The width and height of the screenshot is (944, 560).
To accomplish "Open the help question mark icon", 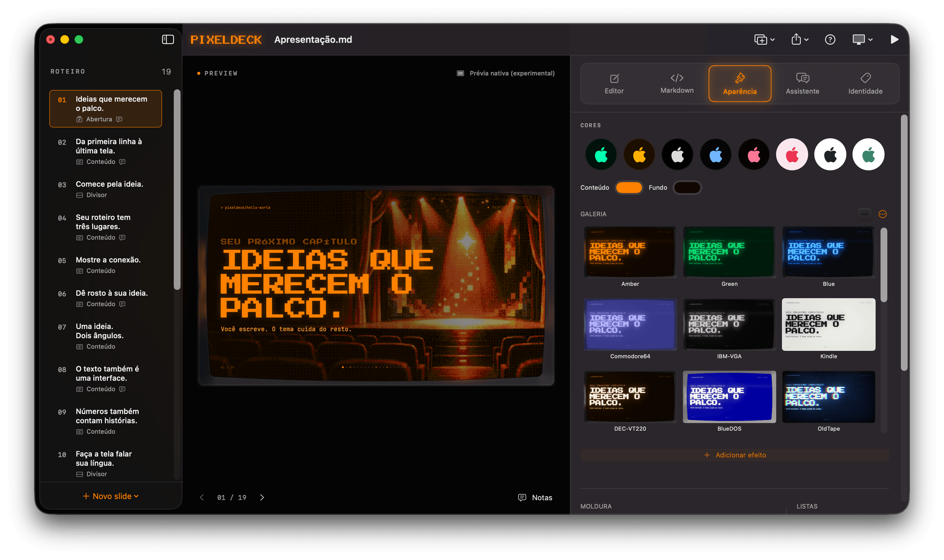I will pos(830,40).
